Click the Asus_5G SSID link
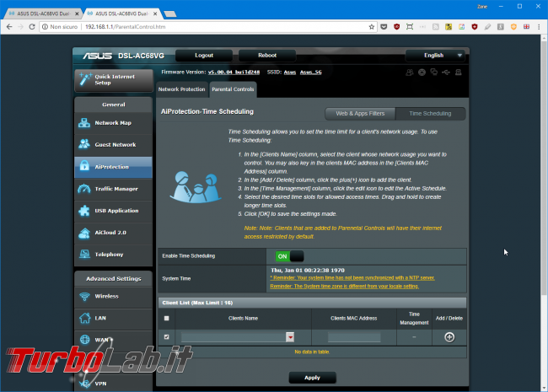 click(311, 72)
